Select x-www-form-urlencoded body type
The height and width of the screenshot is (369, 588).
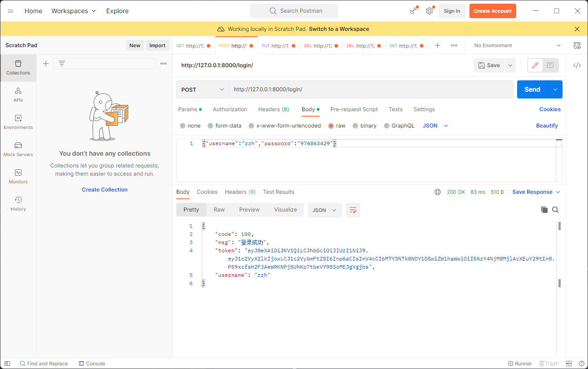pos(285,126)
